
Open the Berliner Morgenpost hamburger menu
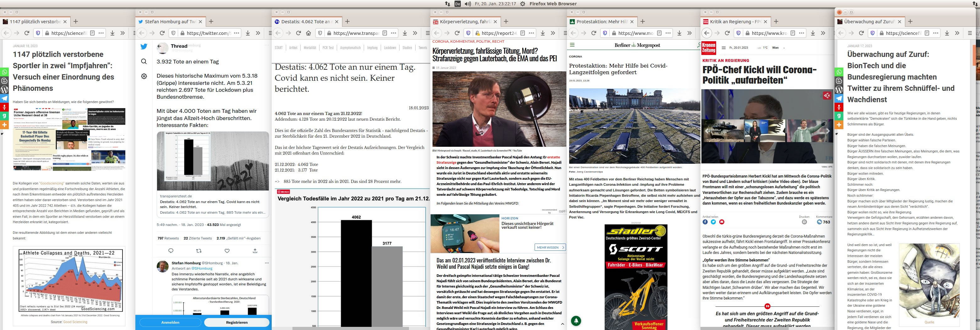click(x=572, y=45)
